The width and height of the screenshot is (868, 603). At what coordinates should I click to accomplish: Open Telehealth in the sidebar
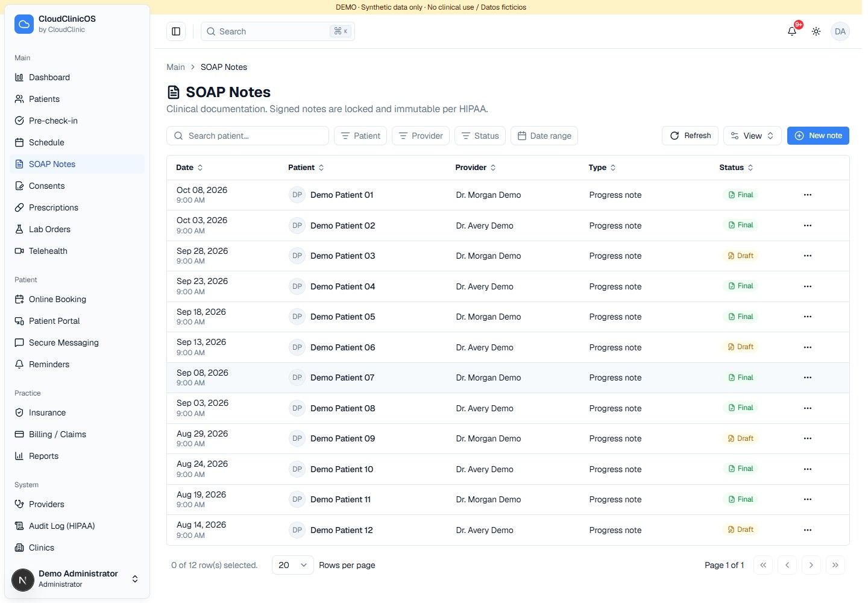(77, 251)
